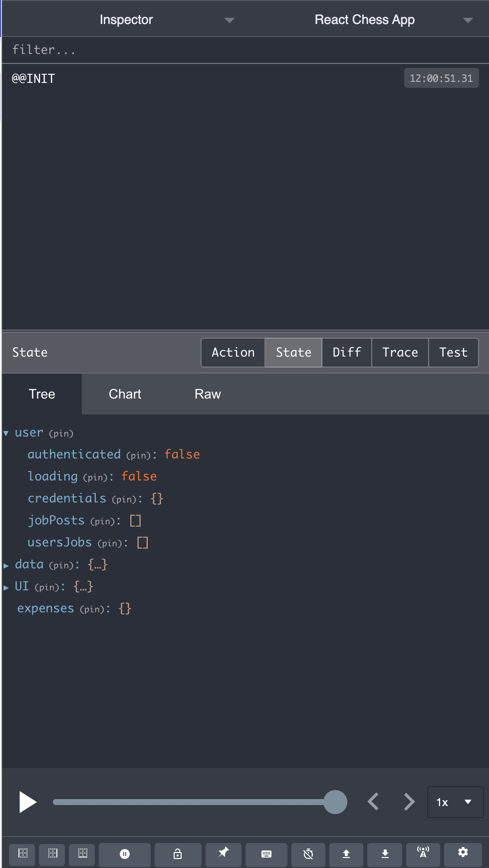Dock the monitor to the bottom
The image size is (489, 868).
[83, 854]
